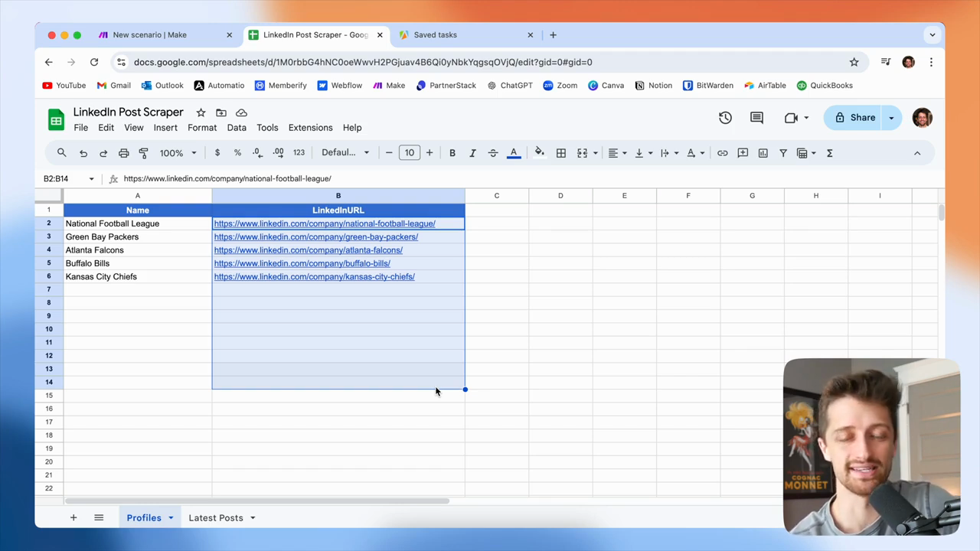Collapse the toolbar with the chevron
Image resolution: width=980 pixels, height=551 pixels.
coord(917,153)
